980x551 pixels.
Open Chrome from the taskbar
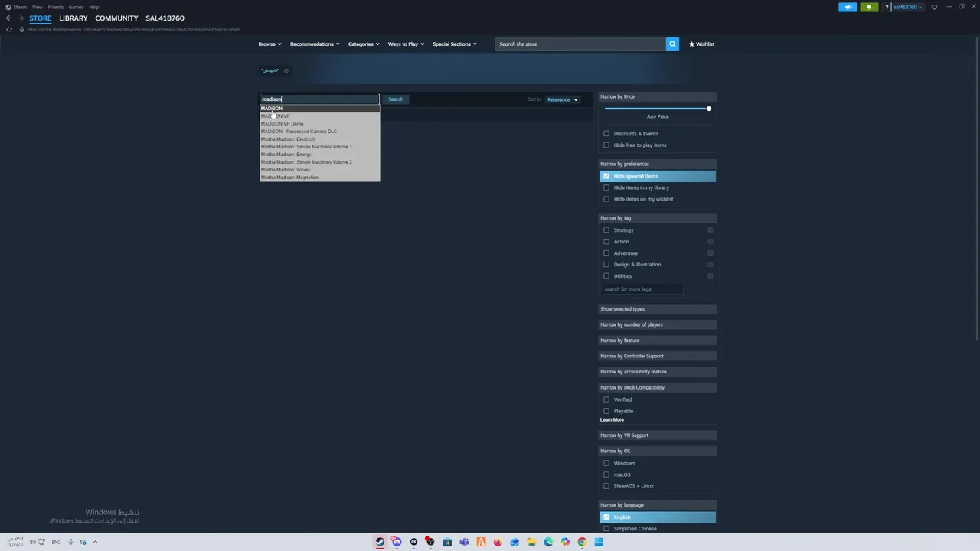pyautogui.click(x=582, y=542)
